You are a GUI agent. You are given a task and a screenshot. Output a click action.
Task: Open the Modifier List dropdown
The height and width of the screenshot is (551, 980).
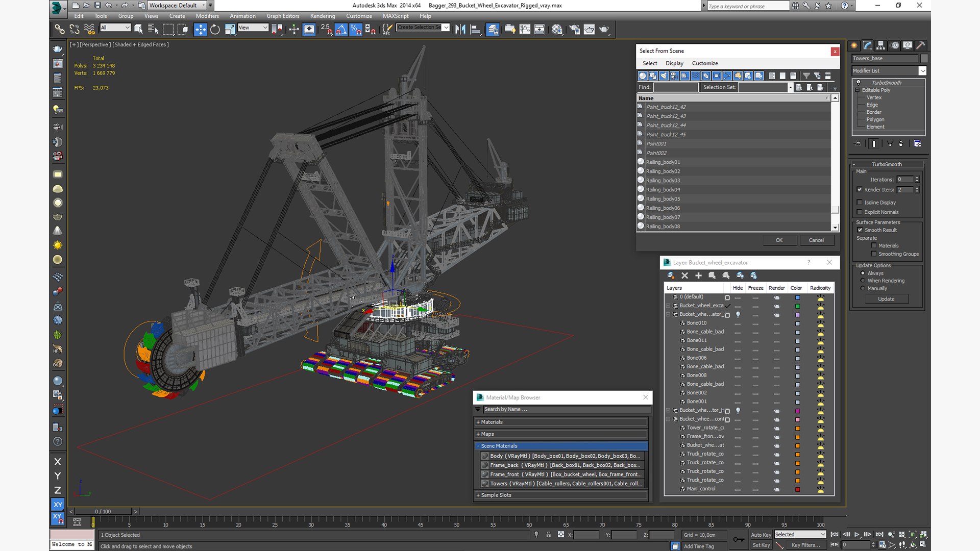(889, 71)
